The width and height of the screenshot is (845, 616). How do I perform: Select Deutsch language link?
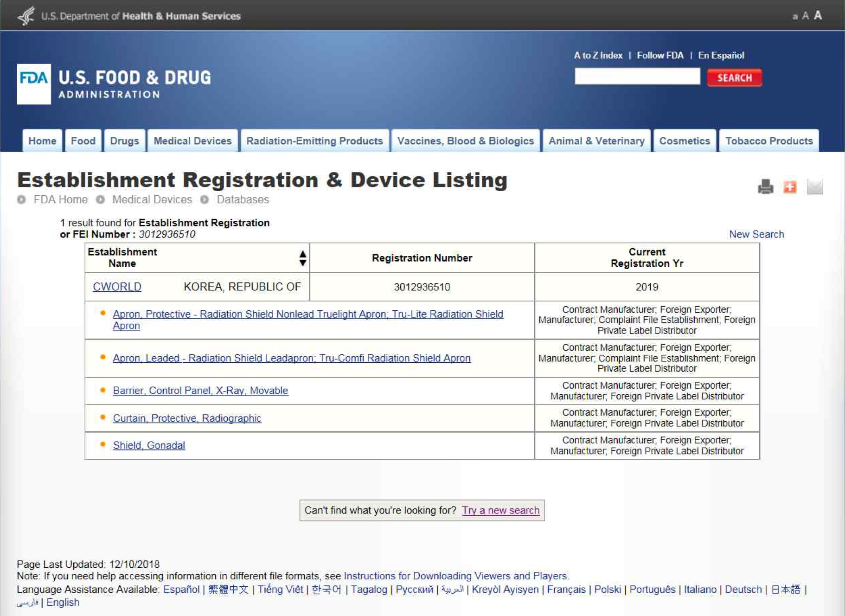743,589
